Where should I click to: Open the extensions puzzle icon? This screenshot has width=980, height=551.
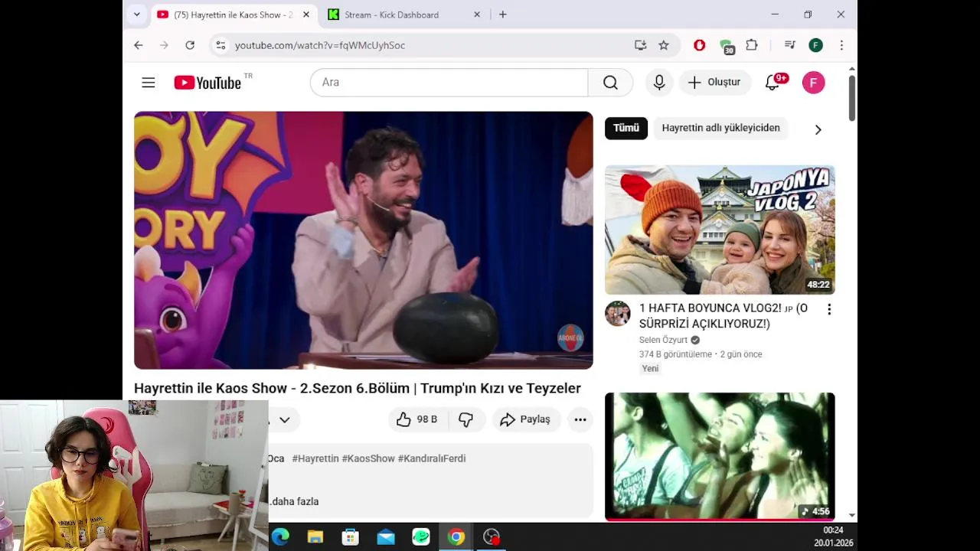[x=752, y=45]
